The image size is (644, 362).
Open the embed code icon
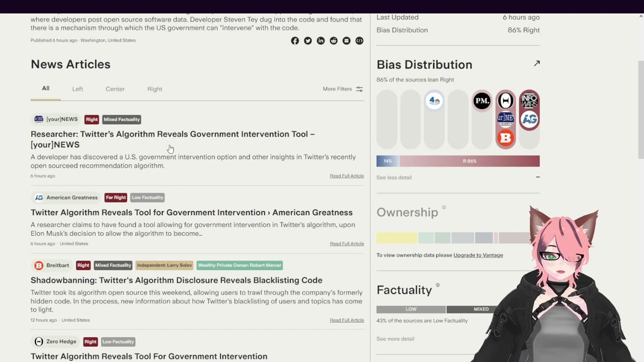tap(359, 41)
